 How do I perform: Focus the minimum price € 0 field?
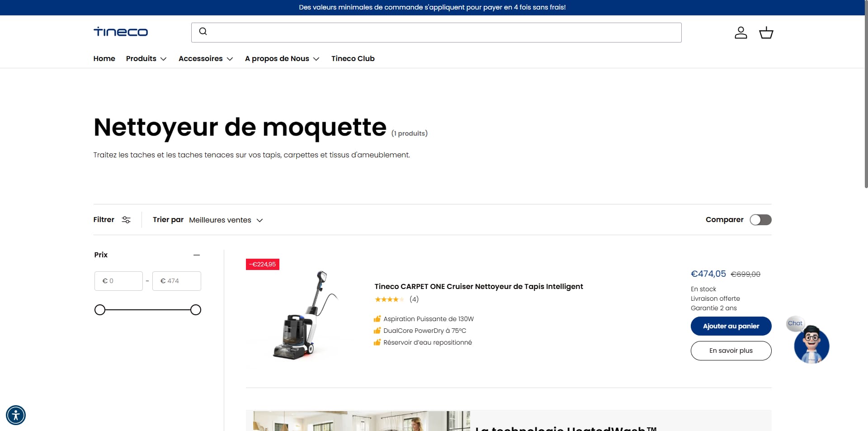click(x=118, y=281)
